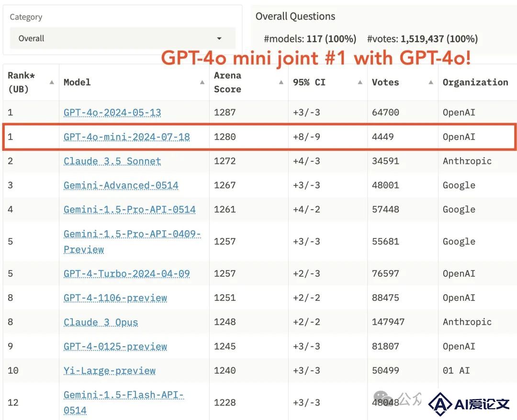Screen dimensions: 517x420
Task: Follow the Yi-Large-preview link
Action: click(x=109, y=371)
